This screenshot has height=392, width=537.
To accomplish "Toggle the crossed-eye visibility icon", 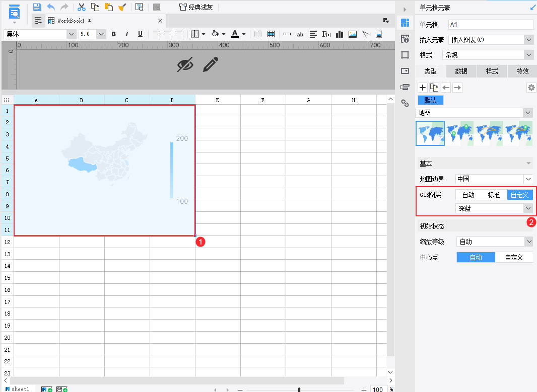I will click(x=185, y=64).
